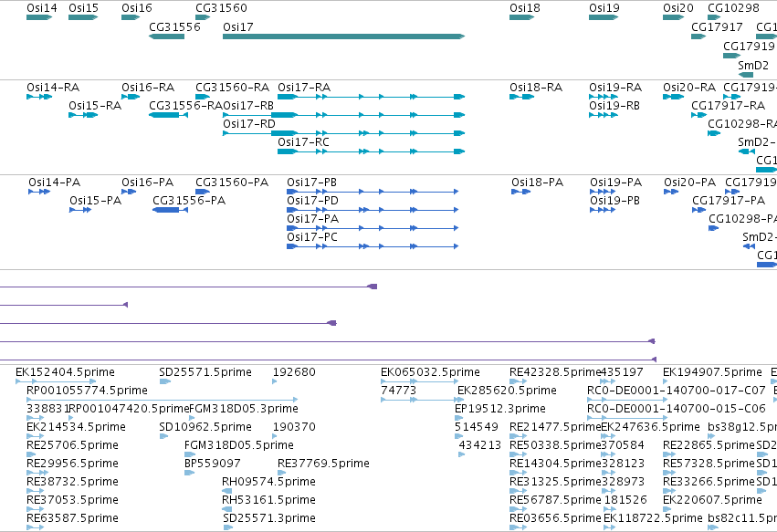Click the Osi17-RB transcript label
Viewport: 777px width, 532px height.
point(248,106)
